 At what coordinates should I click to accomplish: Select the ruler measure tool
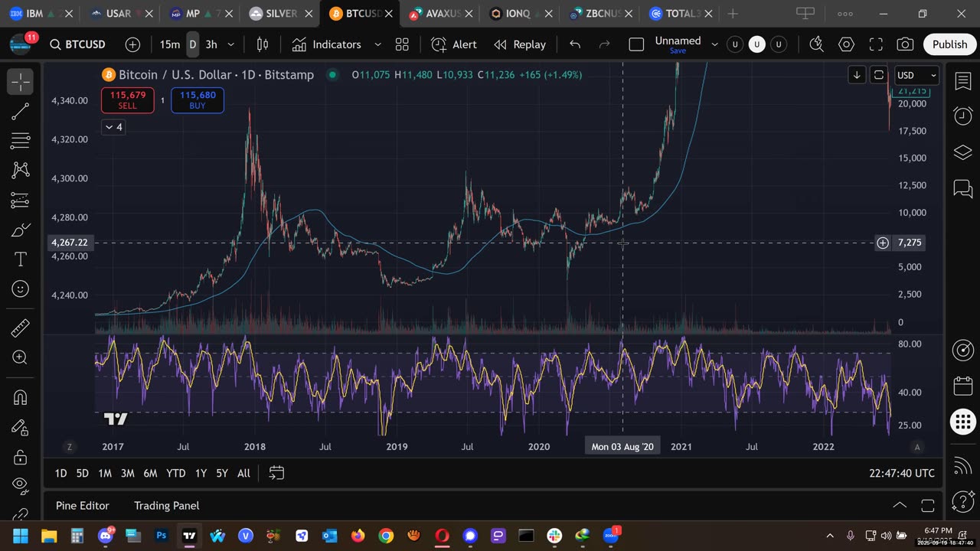pos(21,328)
